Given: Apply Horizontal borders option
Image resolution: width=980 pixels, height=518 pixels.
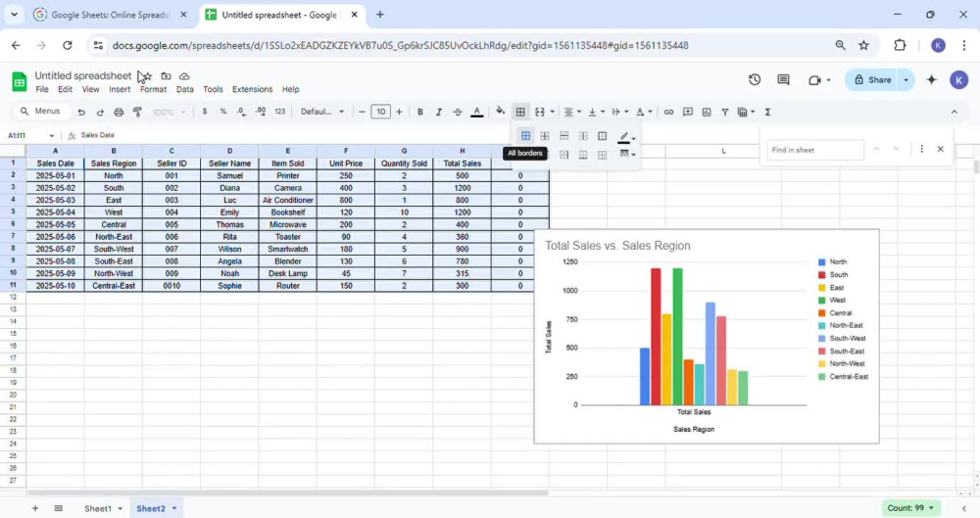Looking at the screenshot, I should pos(564,136).
